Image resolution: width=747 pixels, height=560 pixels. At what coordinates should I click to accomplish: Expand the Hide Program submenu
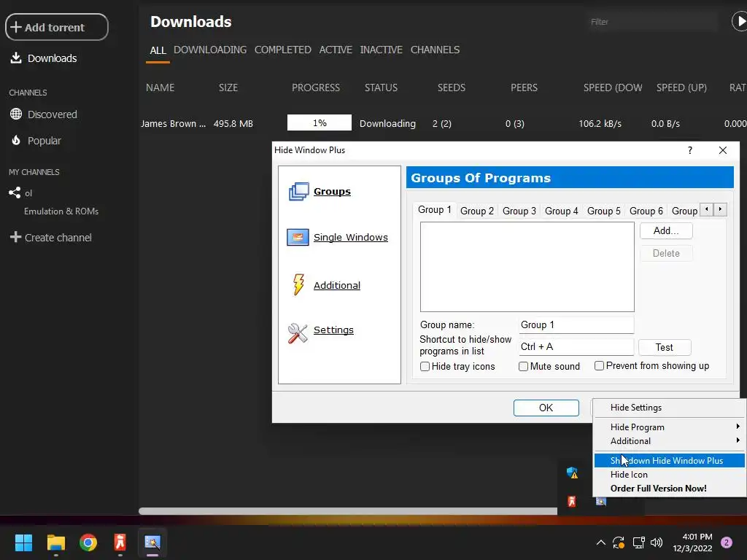pyautogui.click(x=668, y=427)
